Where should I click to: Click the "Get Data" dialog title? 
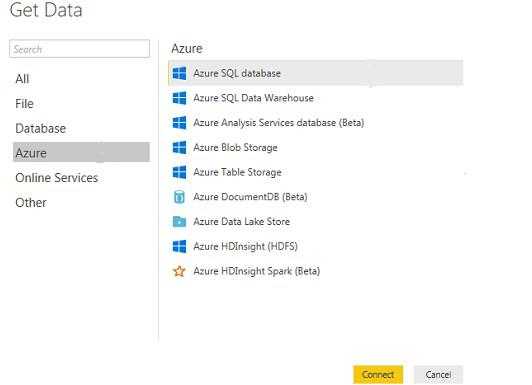pos(46,10)
